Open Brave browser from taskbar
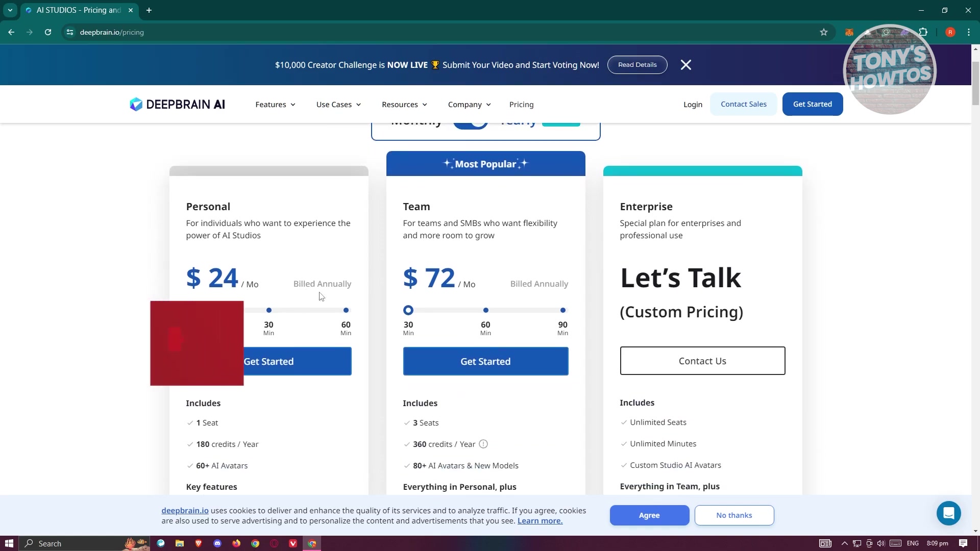 [199, 543]
